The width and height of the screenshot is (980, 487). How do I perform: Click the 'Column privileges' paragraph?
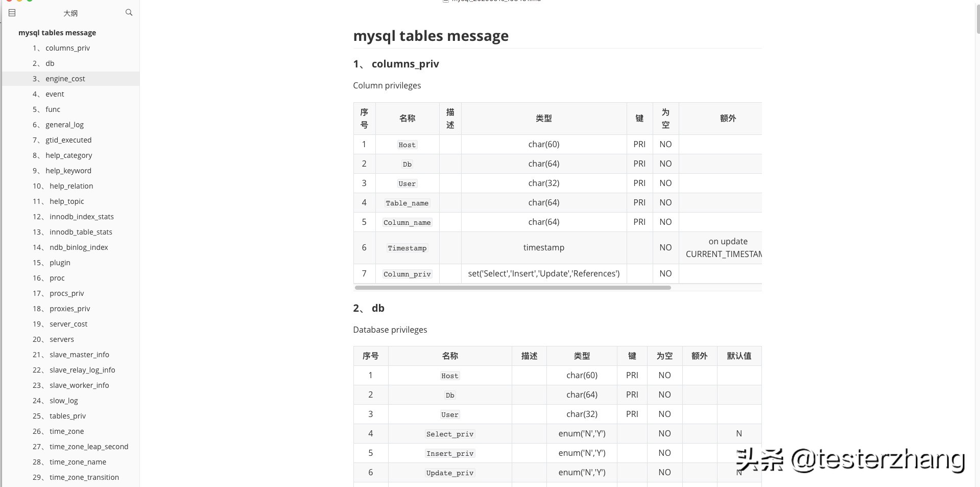coord(387,85)
